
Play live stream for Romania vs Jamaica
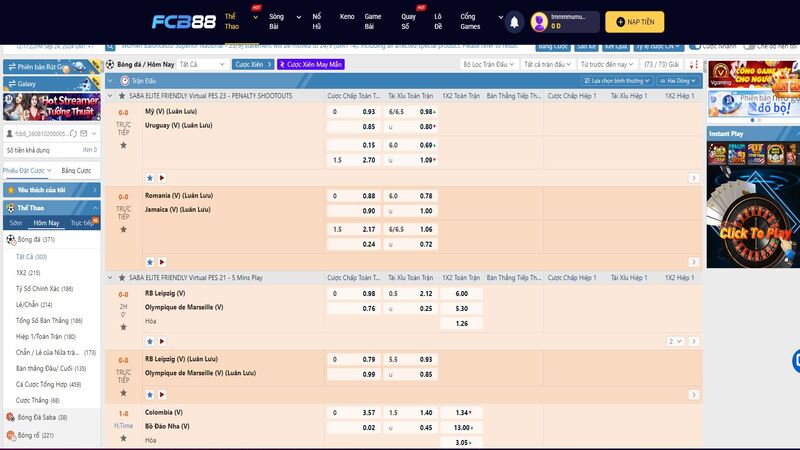pos(162,262)
